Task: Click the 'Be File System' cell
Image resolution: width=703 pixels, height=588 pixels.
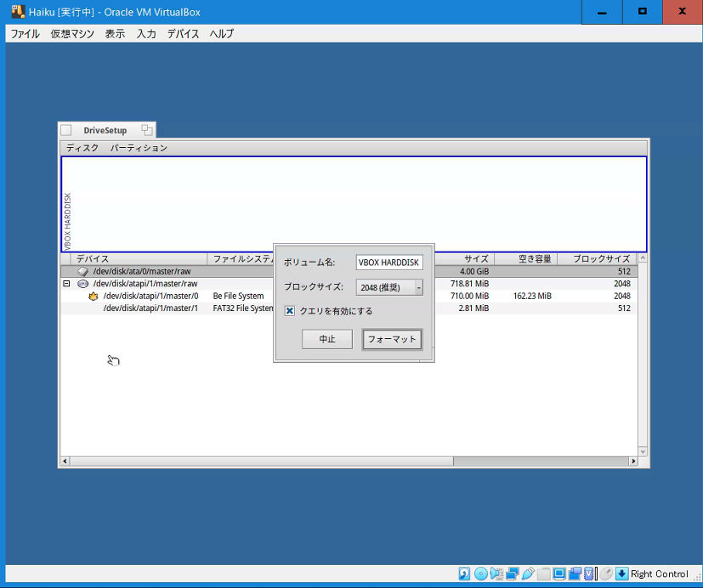Action: click(239, 297)
